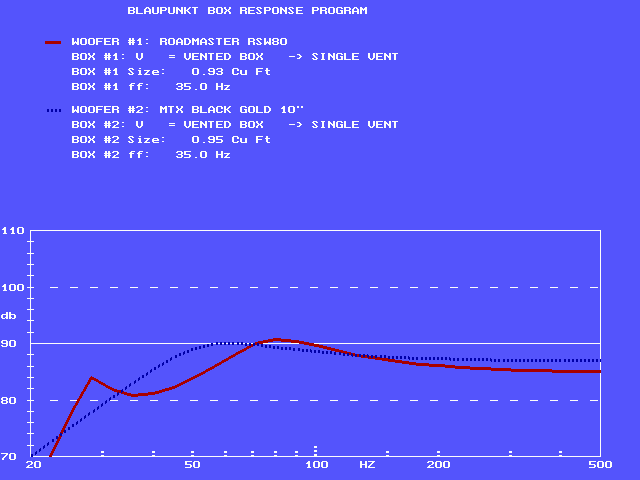Click the red curve's peak near 80 Hz

[x=277, y=340]
